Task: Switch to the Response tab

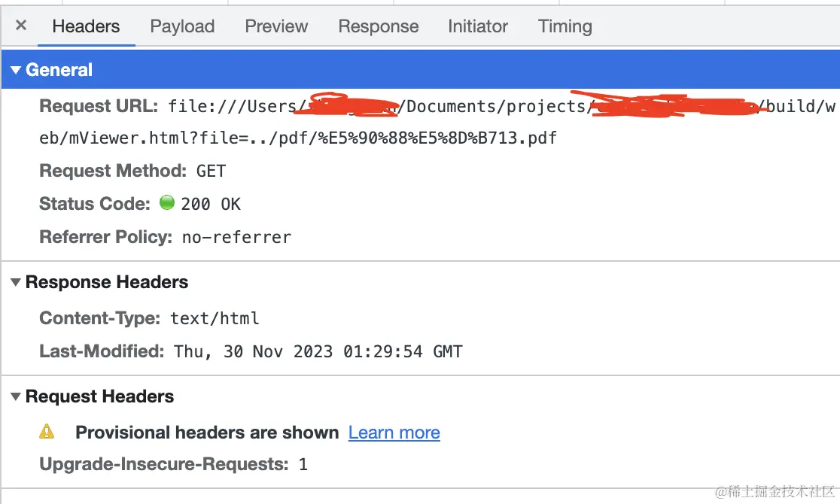Action: pyautogui.click(x=378, y=26)
